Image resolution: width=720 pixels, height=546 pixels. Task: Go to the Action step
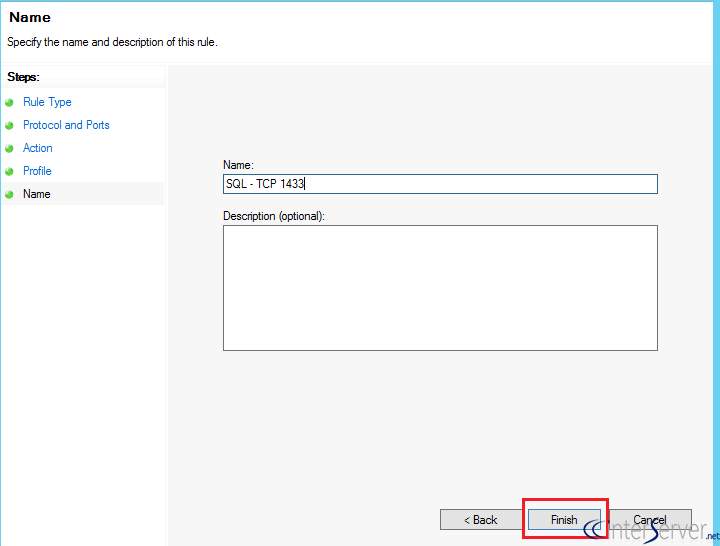click(x=38, y=148)
